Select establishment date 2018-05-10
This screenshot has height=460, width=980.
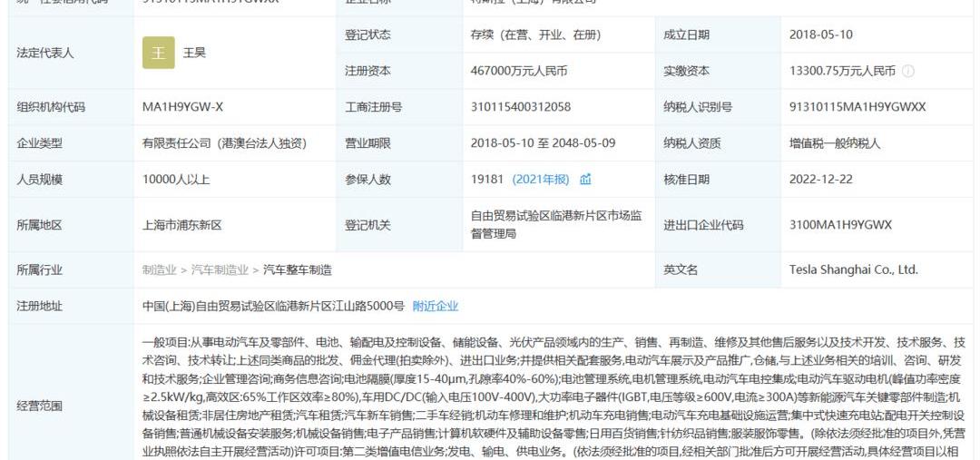click(820, 35)
